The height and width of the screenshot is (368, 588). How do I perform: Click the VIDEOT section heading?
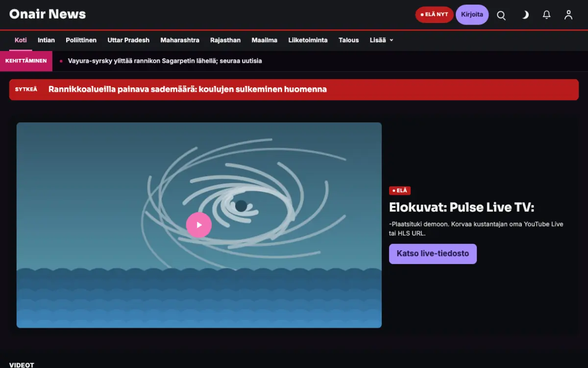22,365
